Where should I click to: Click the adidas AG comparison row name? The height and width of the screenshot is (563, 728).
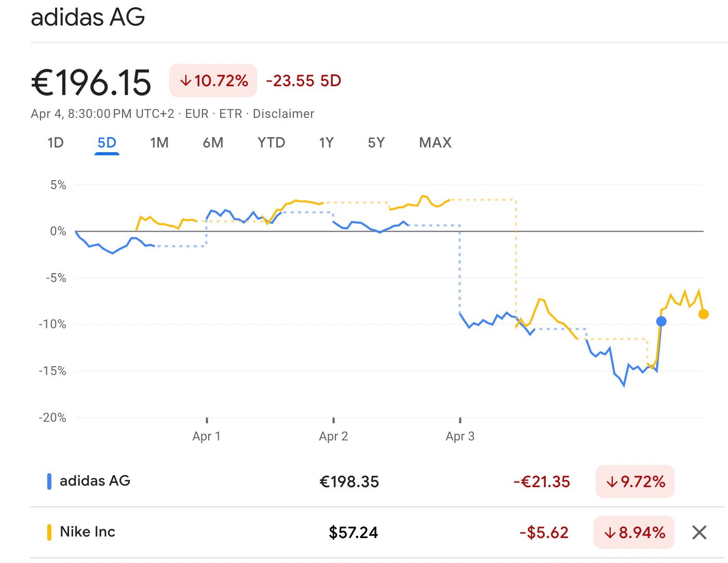pos(95,481)
